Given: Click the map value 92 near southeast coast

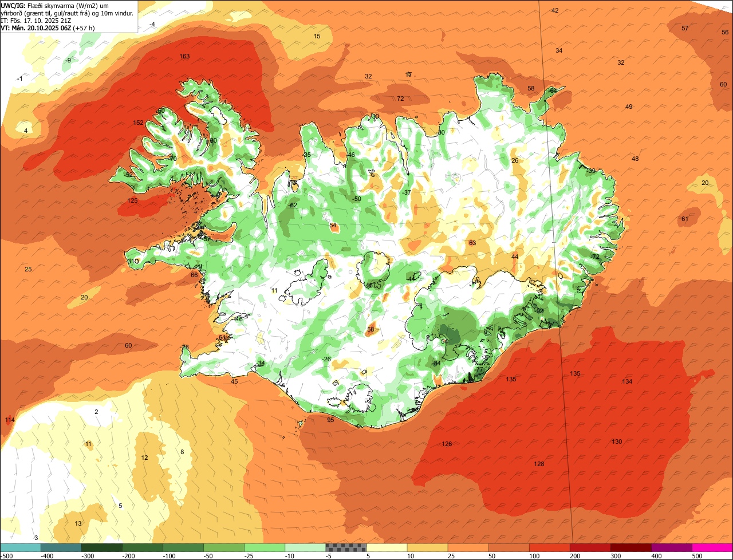Looking at the screenshot, I should point(540,311).
